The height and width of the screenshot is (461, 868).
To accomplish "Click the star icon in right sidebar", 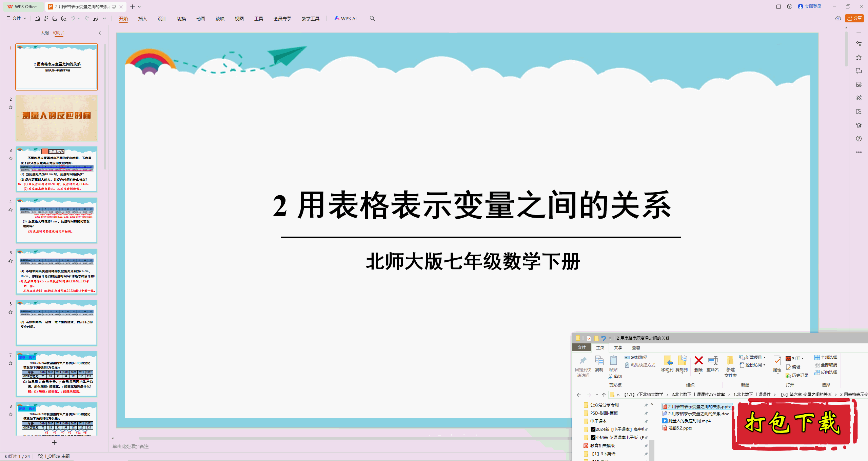I will click(859, 57).
